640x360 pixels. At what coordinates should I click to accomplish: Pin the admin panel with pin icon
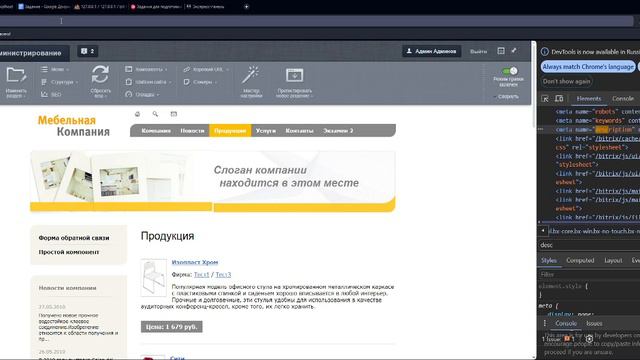(514, 51)
